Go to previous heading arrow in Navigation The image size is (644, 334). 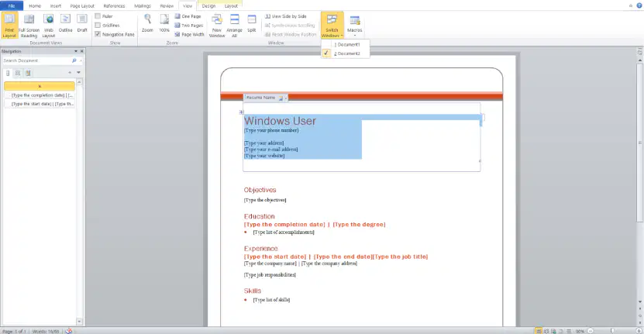(70, 73)
